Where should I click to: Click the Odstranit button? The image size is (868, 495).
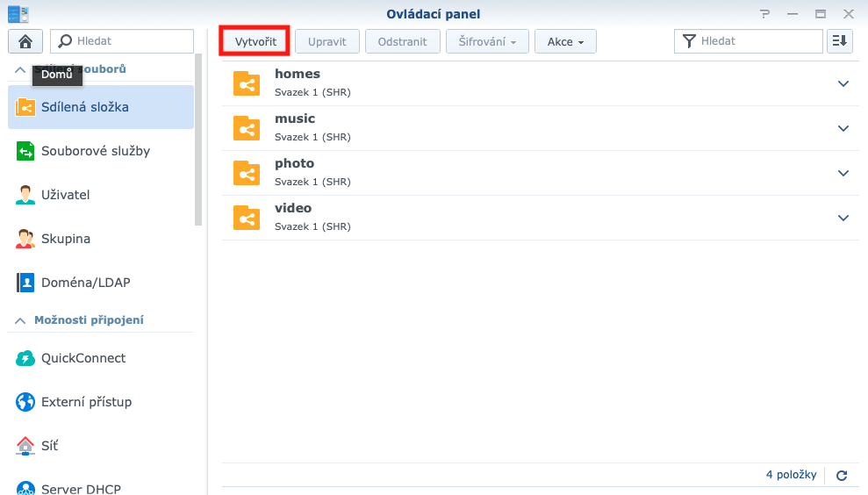coord(403,41)
